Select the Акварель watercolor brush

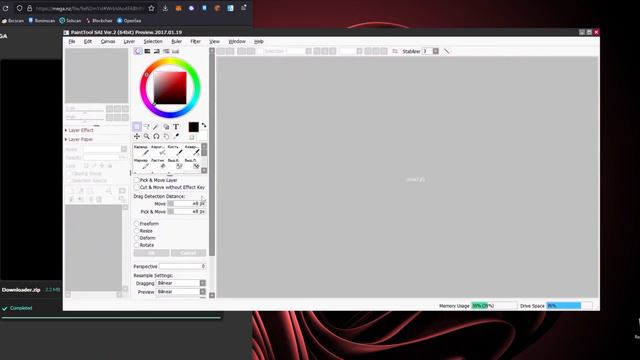191,150
